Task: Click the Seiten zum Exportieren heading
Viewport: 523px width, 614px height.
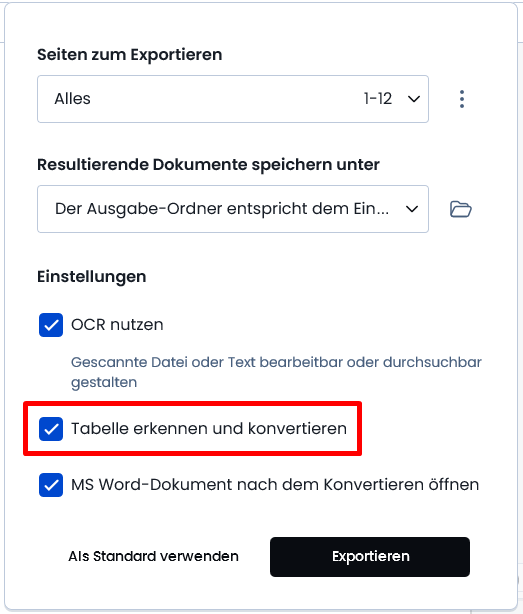Action: (130, 55)
